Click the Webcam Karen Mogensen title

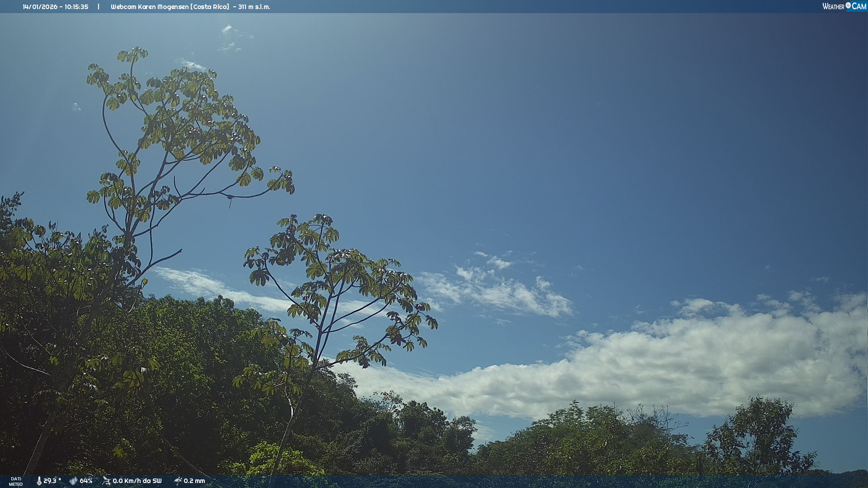(149, 7)
